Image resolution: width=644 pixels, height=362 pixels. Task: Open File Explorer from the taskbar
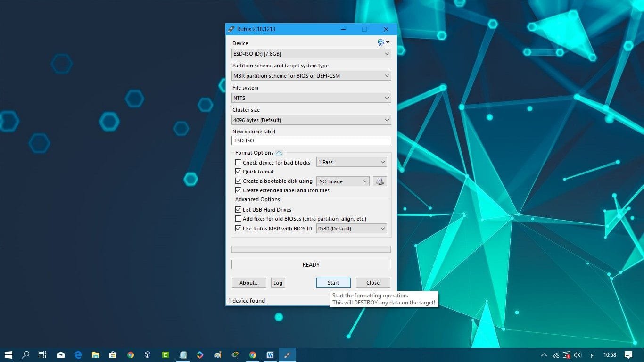[x=95, y=355]
